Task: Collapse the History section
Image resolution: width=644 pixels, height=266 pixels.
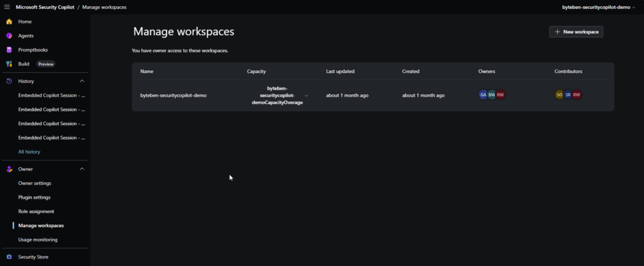Action: pyautogui.click(x=82, y=81)
